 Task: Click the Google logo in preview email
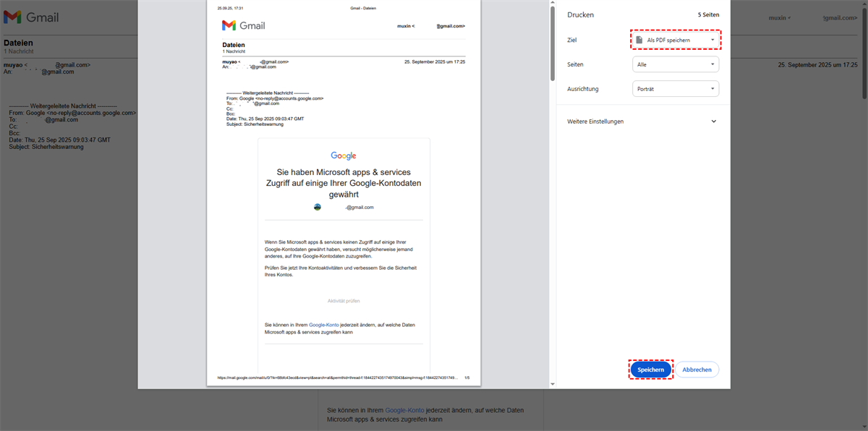coord(344,155)
